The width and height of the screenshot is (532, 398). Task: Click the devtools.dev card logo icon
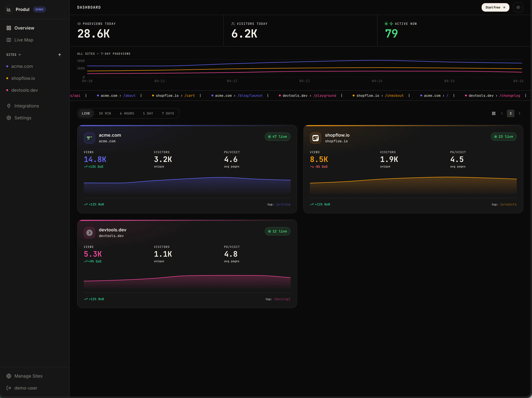click(89, 233)
